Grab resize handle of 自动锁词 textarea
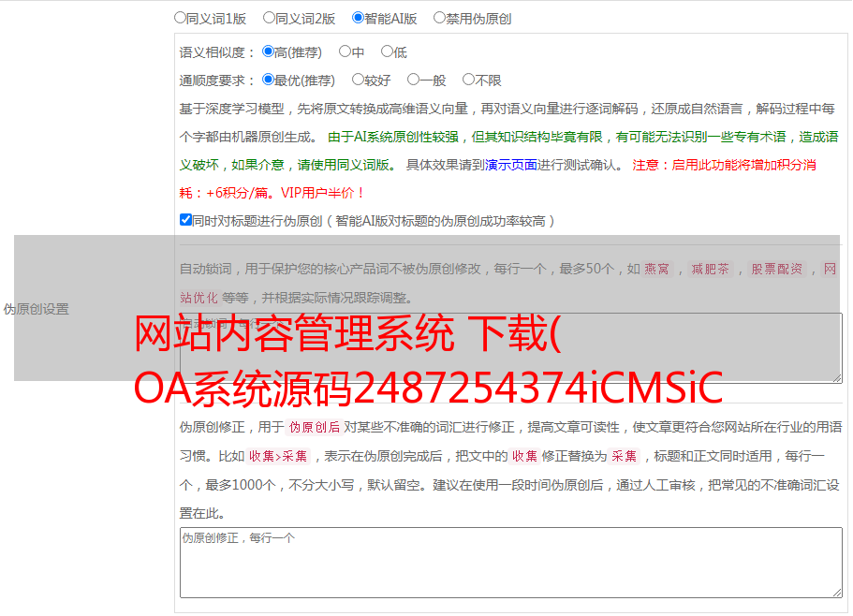 (837, 378)
